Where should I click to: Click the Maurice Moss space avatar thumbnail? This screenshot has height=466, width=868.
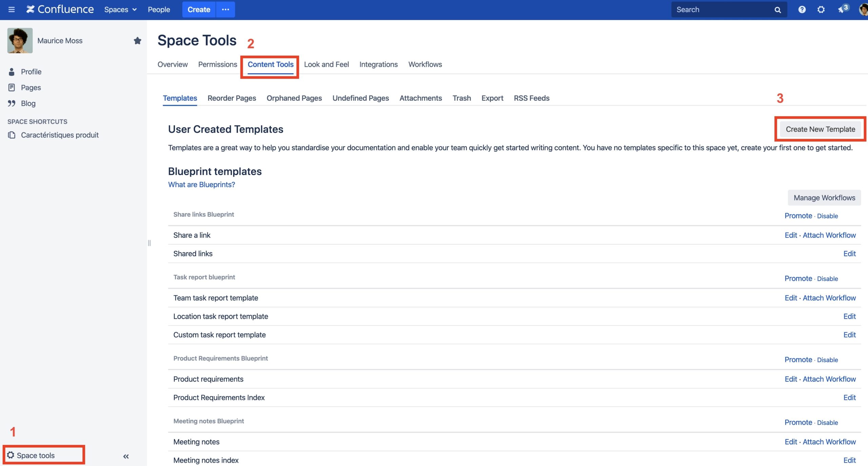tap(20, 41)
